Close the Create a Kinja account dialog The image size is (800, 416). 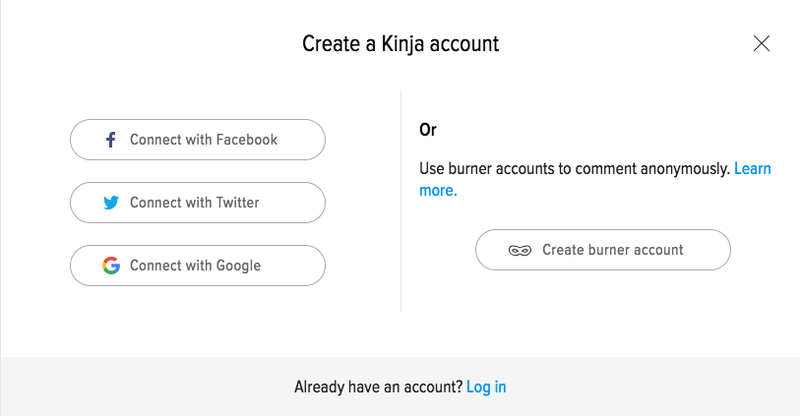(761, 43)
